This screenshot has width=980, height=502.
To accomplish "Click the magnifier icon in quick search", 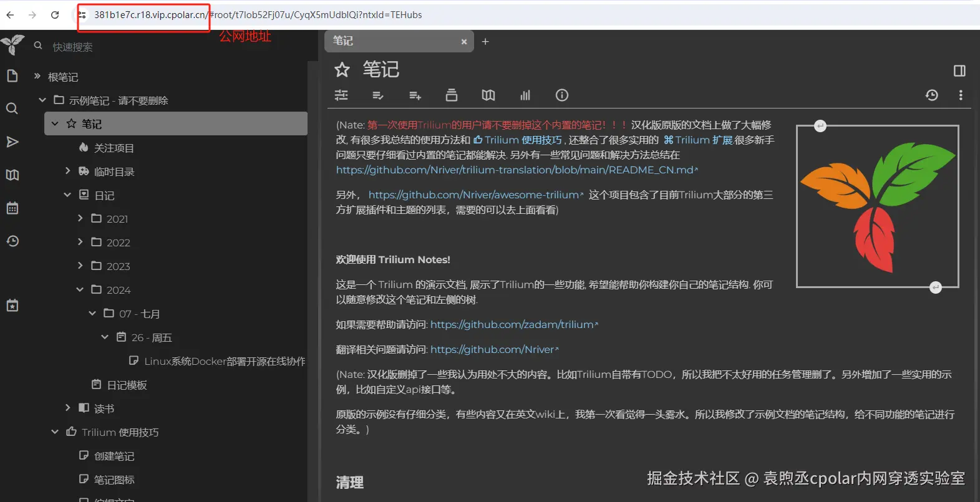I will [x=38, y=46].
